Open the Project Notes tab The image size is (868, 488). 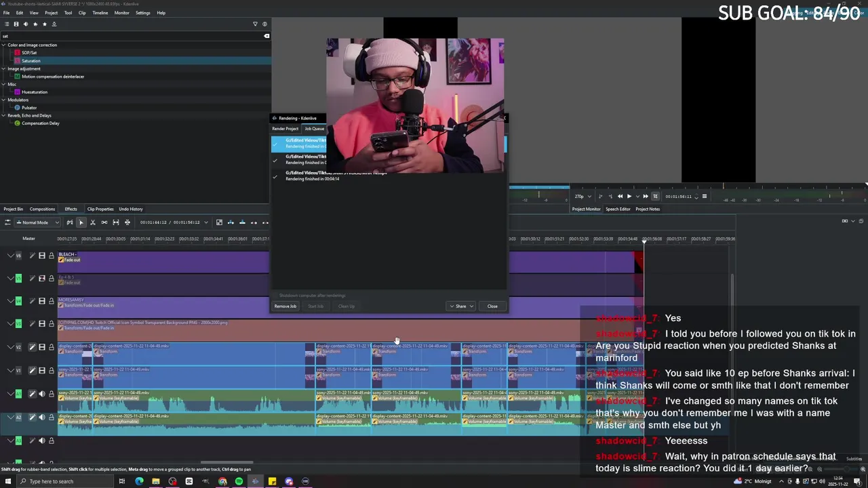[x=647, y=209]
